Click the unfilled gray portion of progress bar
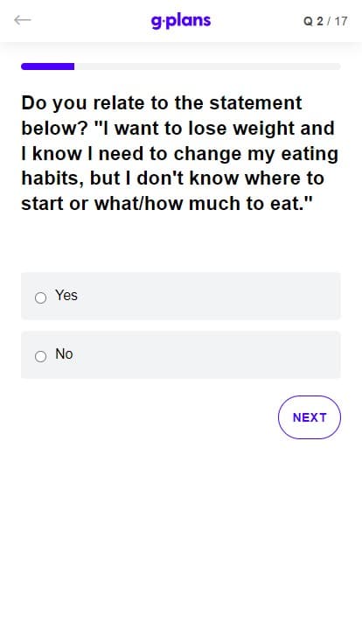 click(207, 66)
